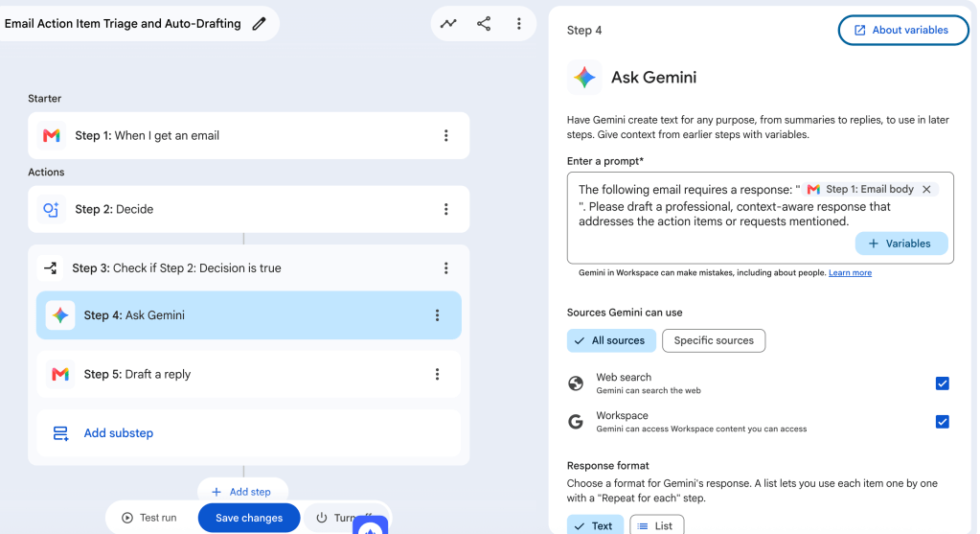Image resolution: width=980 pixels, height=534 pixels.
Task: Uncheck the Workspace checkbox
Action: [x=943, y=422]
